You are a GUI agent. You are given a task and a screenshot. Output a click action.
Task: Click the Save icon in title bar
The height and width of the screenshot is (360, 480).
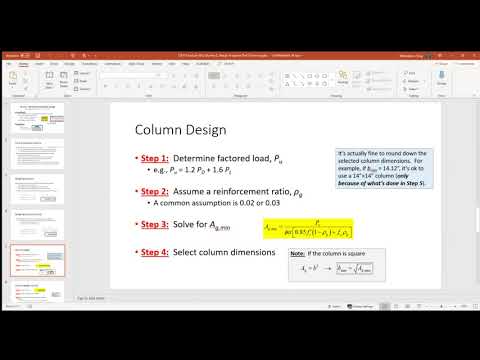[x=37, y=55]
